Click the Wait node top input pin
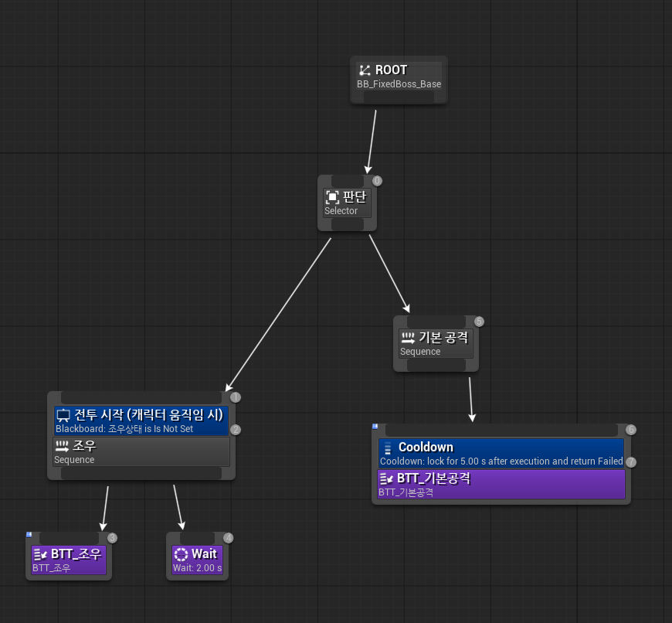 (197, 538)
